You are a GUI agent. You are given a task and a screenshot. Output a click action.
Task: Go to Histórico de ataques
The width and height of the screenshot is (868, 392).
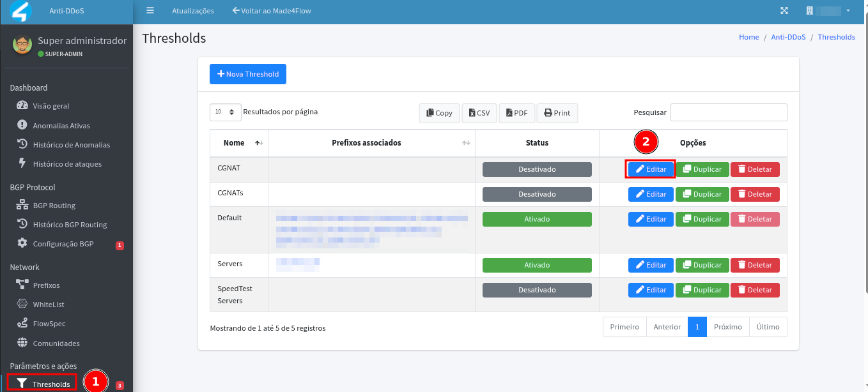[x=67, y=164]
